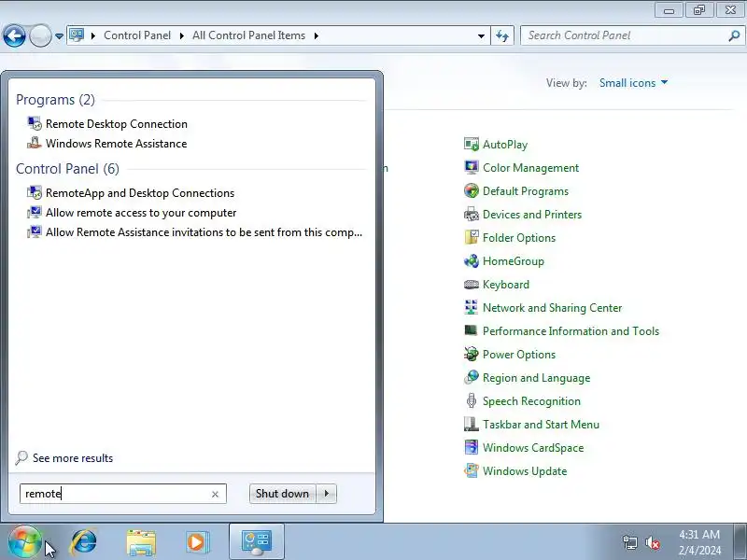This screenshot has height=560, width=747.
Task: Expand arrow before Control Panel breadcrumb
Action: tap(92, 35)
